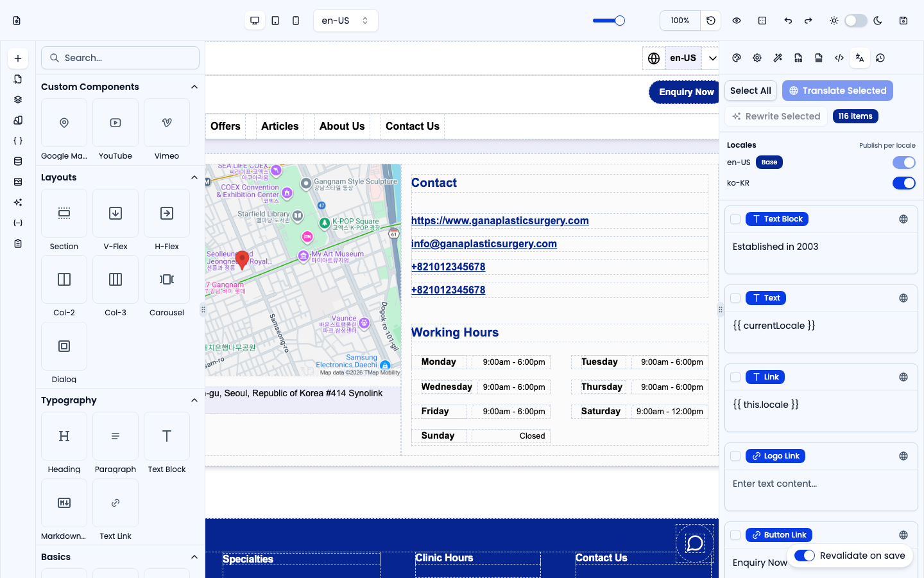Screen dimensions: 924x578
Task: Click the reset zoom icon
Action: pyautogui.click(x=711, y=21)
